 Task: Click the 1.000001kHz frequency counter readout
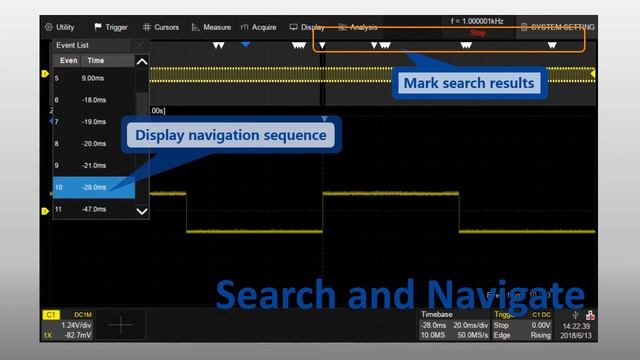[477, 21]
